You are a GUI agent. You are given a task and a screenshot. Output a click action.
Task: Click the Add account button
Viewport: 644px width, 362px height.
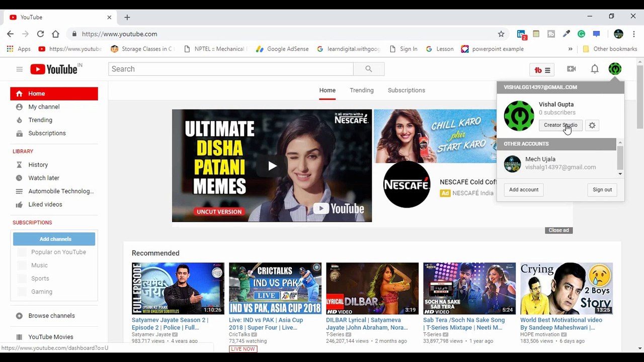524,190
